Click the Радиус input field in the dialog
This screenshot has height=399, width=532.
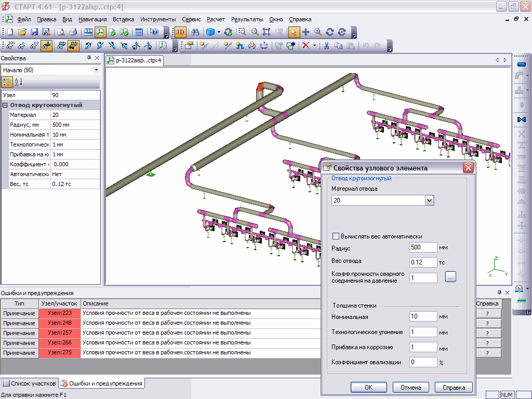[x=423, y=247]
